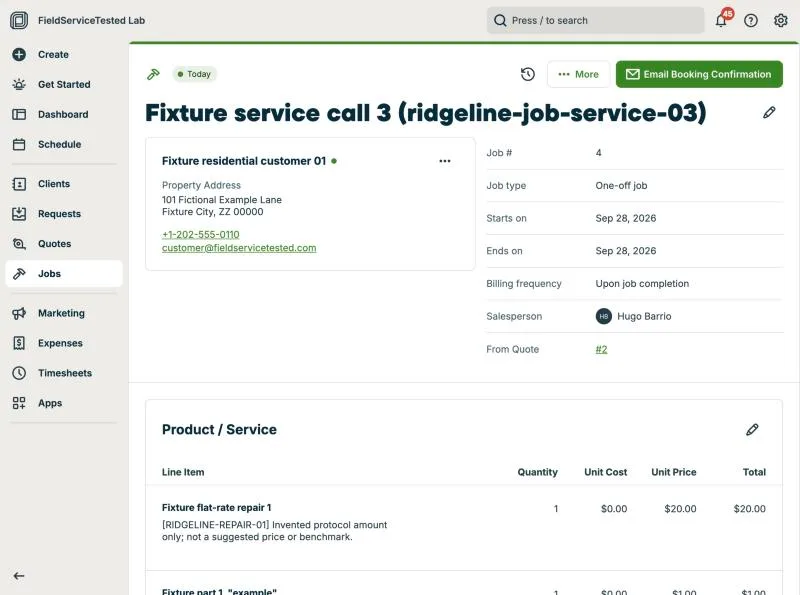Click the Fixture flat-rate repair 1 line item
800x595 pixels.
click(216, 508)
